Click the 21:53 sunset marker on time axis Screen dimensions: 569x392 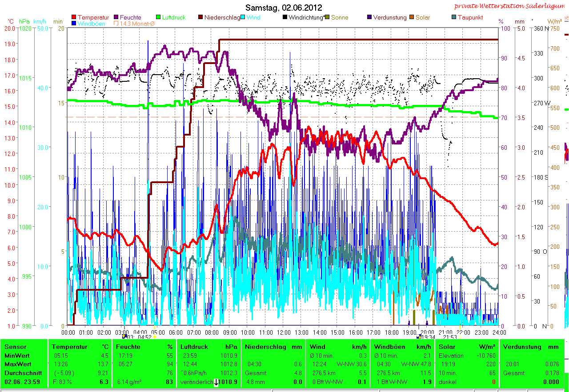[450, 337]
